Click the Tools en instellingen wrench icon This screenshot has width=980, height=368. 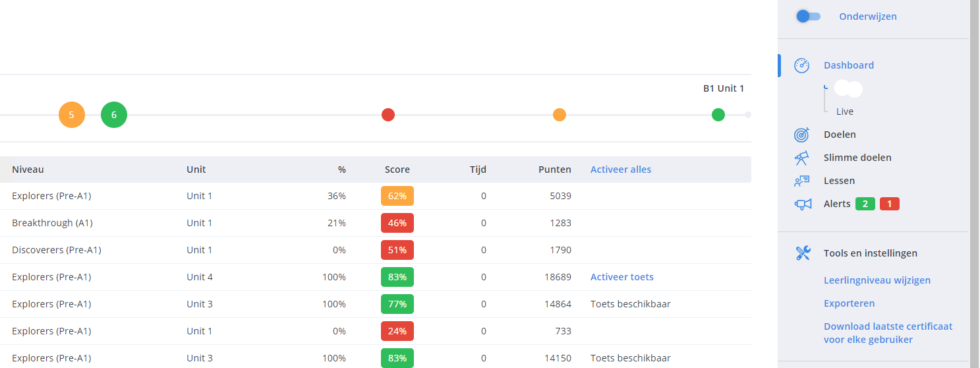click(802, 253)
